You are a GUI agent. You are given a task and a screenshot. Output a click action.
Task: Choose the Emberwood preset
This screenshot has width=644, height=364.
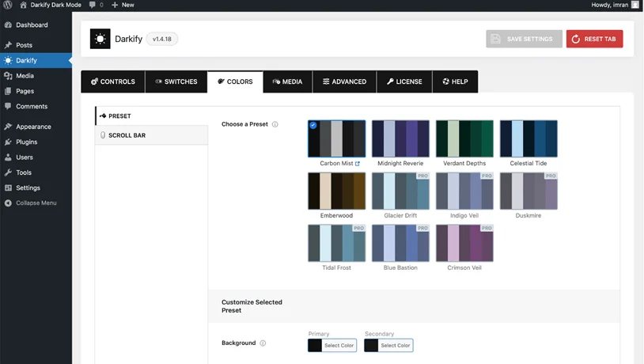coord(336,191)
